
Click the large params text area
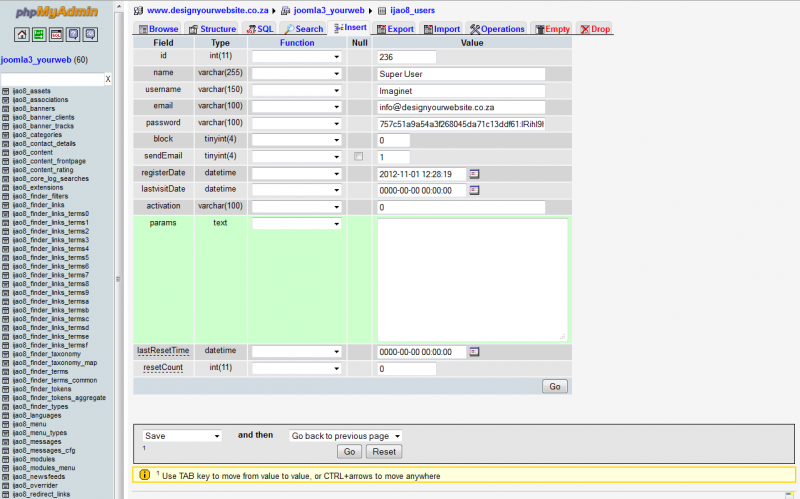coord(472,280)
